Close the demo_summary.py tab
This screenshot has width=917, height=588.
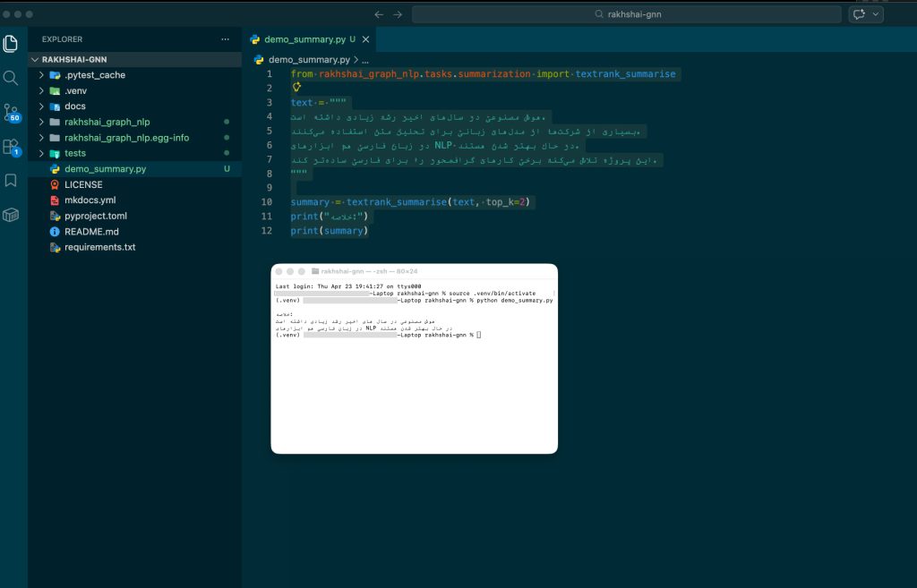click(366, 39)
